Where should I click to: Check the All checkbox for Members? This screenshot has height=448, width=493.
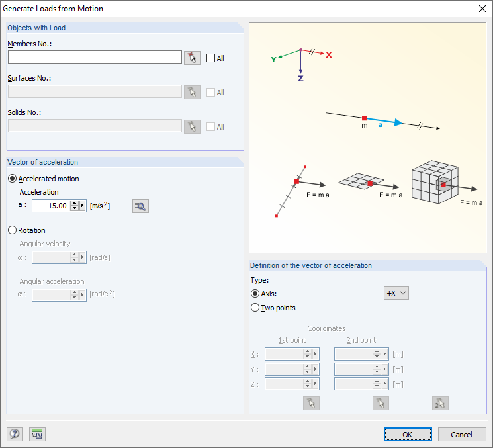pyautogui.click(x=211, y=58)
